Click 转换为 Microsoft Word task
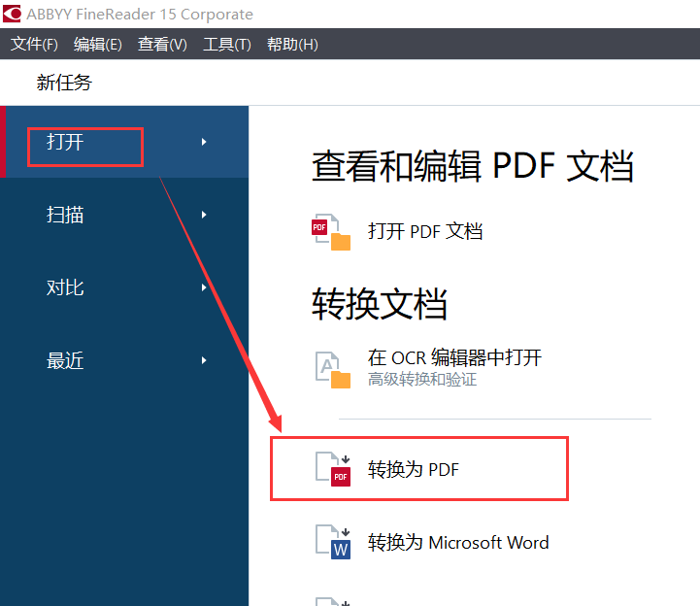The height and width of the screenshot is (606, 700). click(458, 542)
